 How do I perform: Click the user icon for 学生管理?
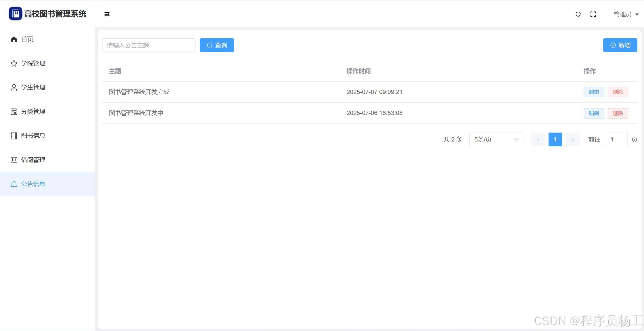pyautogui.click(x=14, y=87)
